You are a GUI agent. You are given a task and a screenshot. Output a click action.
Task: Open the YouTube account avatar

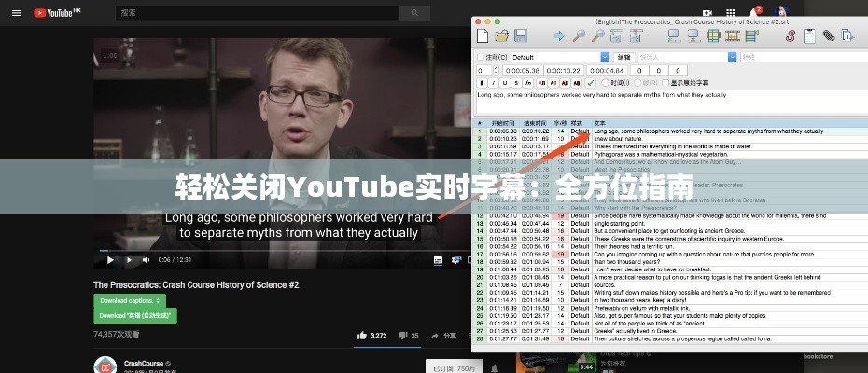pos(781,11)
